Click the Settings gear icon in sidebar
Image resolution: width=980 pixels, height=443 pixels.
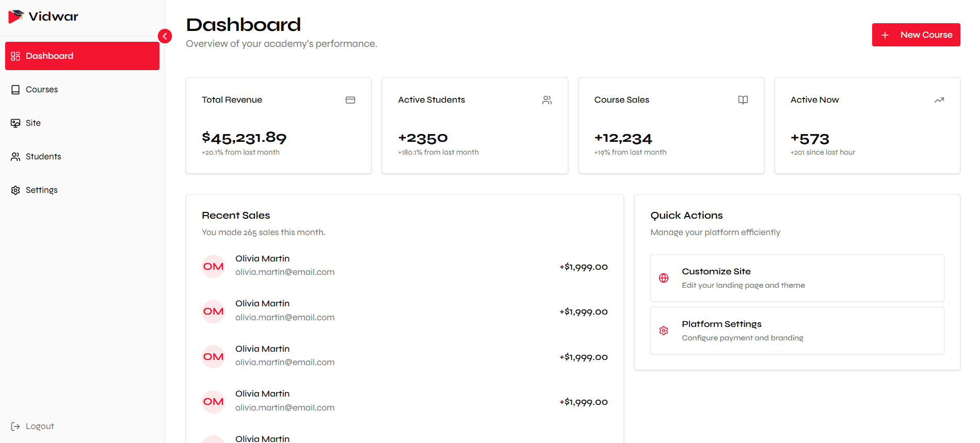[x=15, y=190]
